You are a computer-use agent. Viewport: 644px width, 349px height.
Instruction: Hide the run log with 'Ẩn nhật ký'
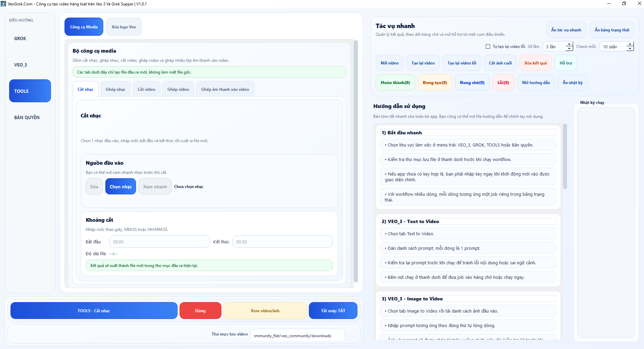click(x=572, y=83)
